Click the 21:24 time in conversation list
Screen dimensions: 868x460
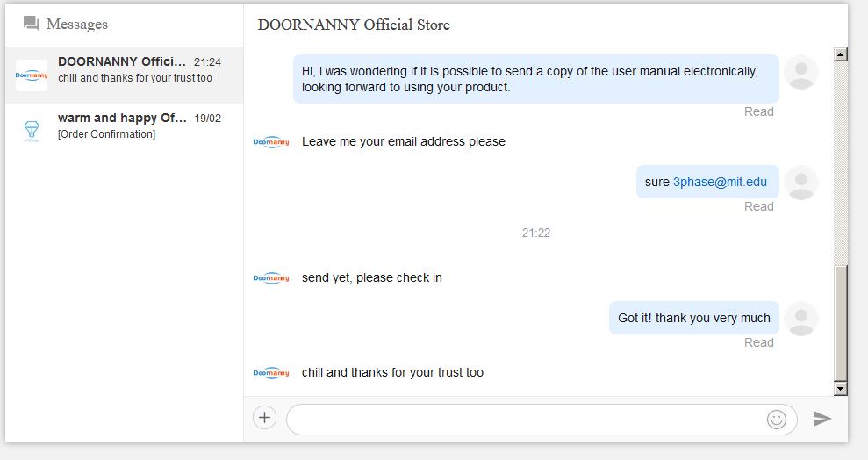207,62
